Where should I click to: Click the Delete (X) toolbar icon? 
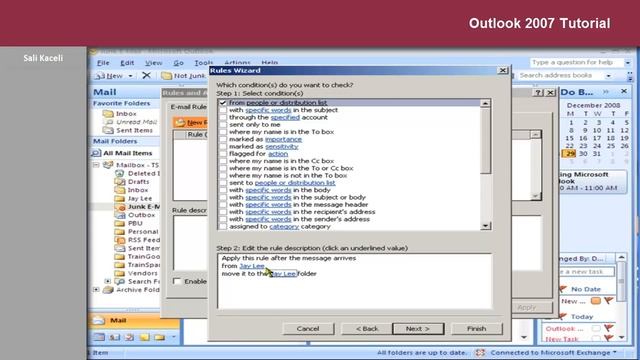[146, 76]
